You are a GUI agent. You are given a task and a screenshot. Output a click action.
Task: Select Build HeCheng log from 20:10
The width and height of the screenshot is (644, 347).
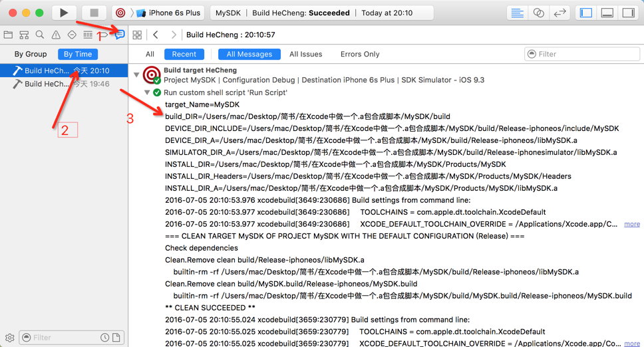pyautogui.click(x=64, y=70)
